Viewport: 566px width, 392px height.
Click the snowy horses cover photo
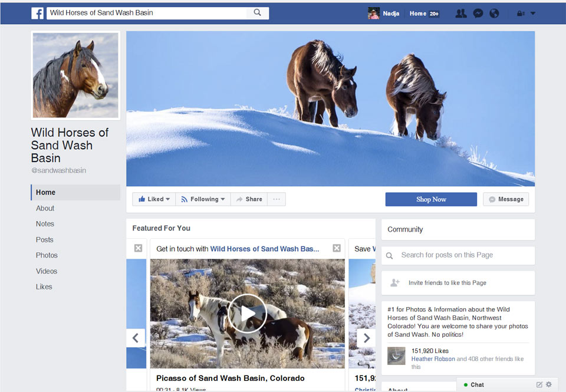tap(330, 108)
